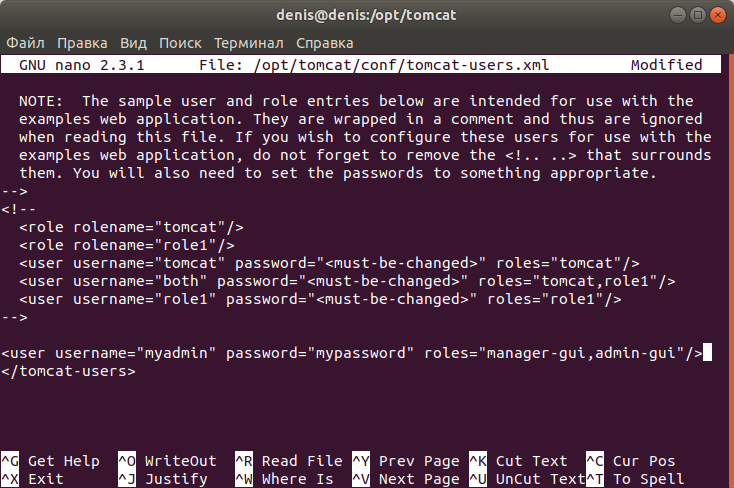The image size is (734, 488).
Task: Open the Правка menu
Action: (82, 43)
